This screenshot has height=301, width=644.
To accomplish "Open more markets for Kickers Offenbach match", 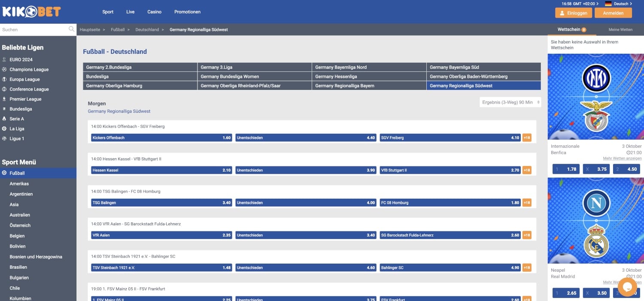I will tap(527, 138).
